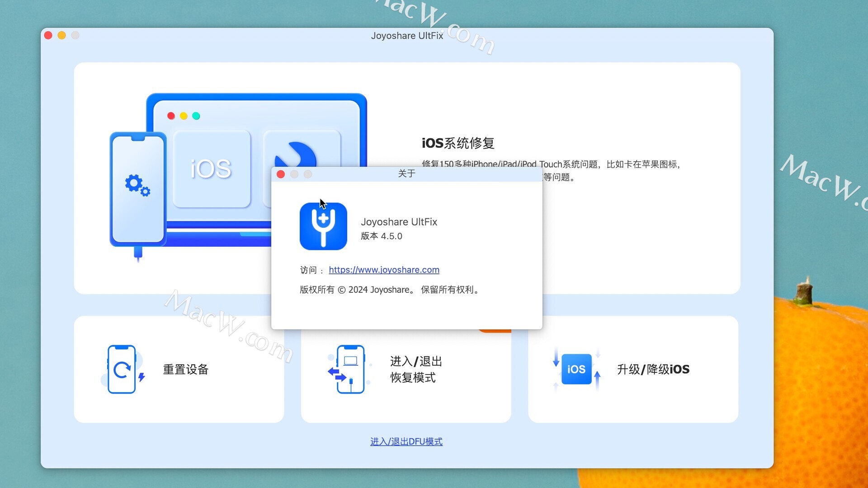
Task: Open the 进入/退出DFU模式 link
Action: [406, 441]
